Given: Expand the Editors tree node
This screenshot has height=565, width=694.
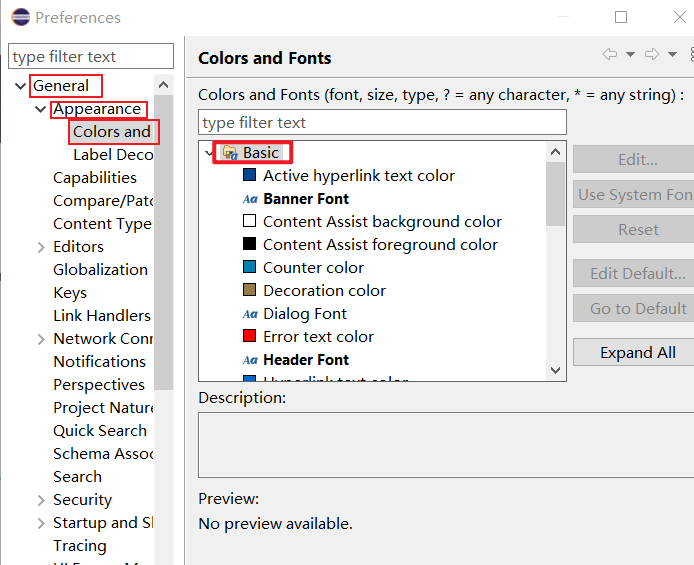Looking at the screenshot, I should (41, 247).
